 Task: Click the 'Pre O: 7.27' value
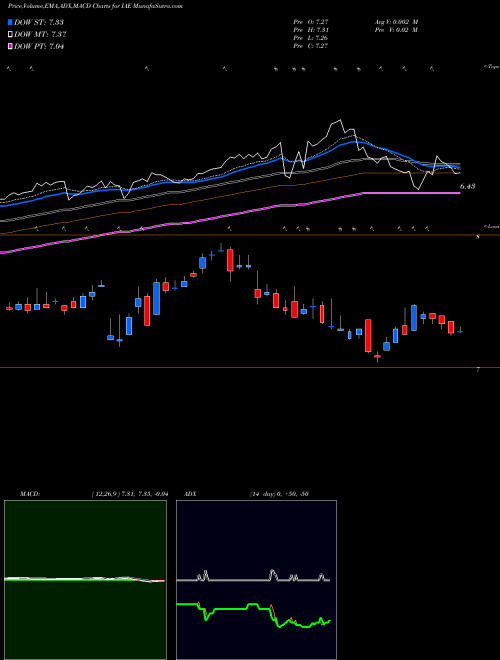(311, 22)
